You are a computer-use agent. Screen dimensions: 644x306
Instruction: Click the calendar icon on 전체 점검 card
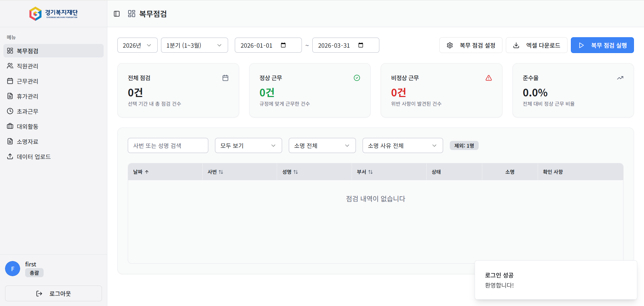pyautogui.click(x=225, y=78)
